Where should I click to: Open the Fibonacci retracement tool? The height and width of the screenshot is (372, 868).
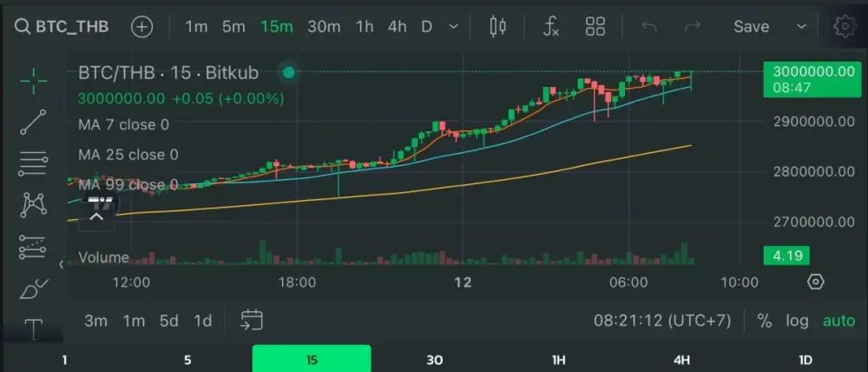33,163
